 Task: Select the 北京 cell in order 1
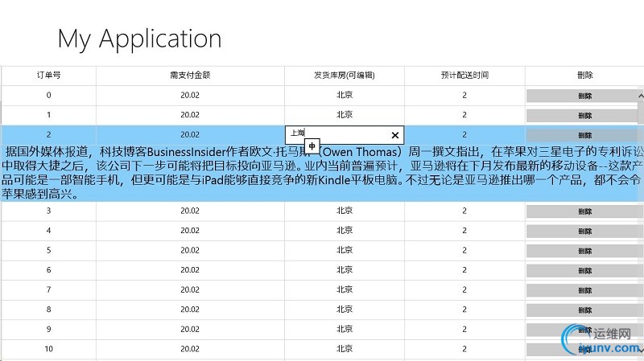tap(345, 115)
